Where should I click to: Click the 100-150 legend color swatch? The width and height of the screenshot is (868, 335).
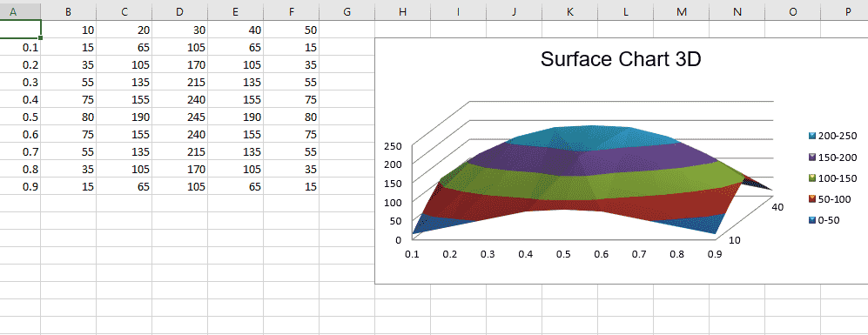tap(812, 178)
